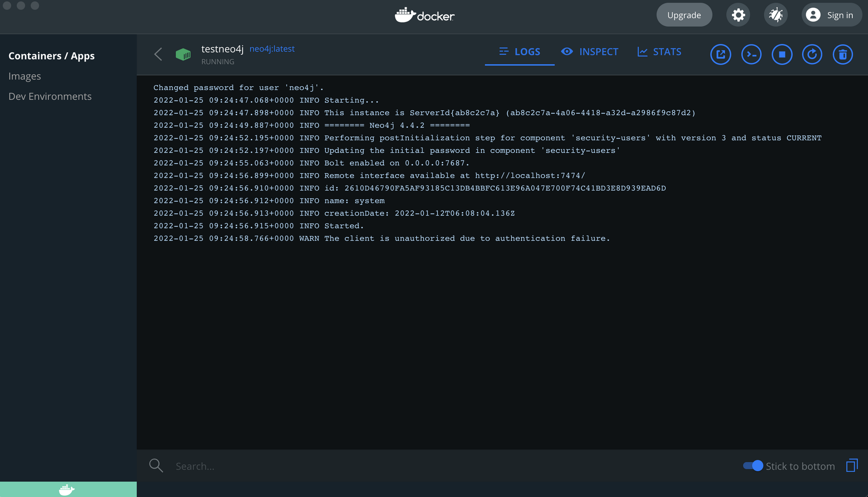This screenshot has height=497, width=868.
Task: Click the Docker whale status icon
Action: [67, 490]
